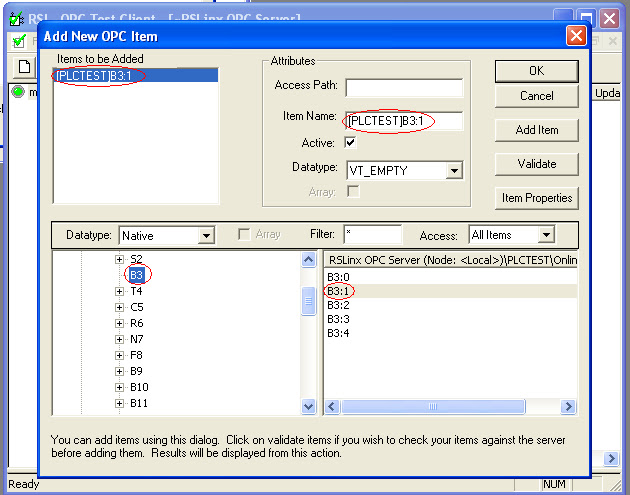The width and height of the screenshot is (630, 495).
Task: Click the New document icon in OPC Test Client
Action: click(x=25, y=66)
